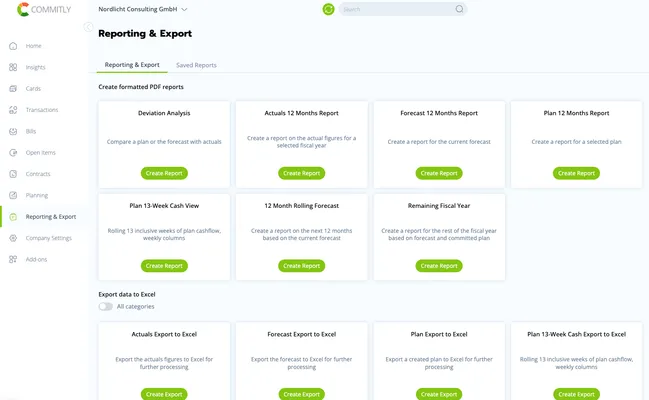The width and height of the screenshot is (649, 400).
Task: Open Bills from the sidebar menu
Action: (x=31, y=131)
